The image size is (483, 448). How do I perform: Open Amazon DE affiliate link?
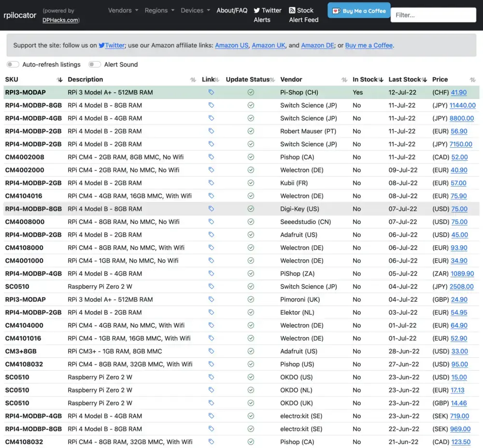point(318,45)
